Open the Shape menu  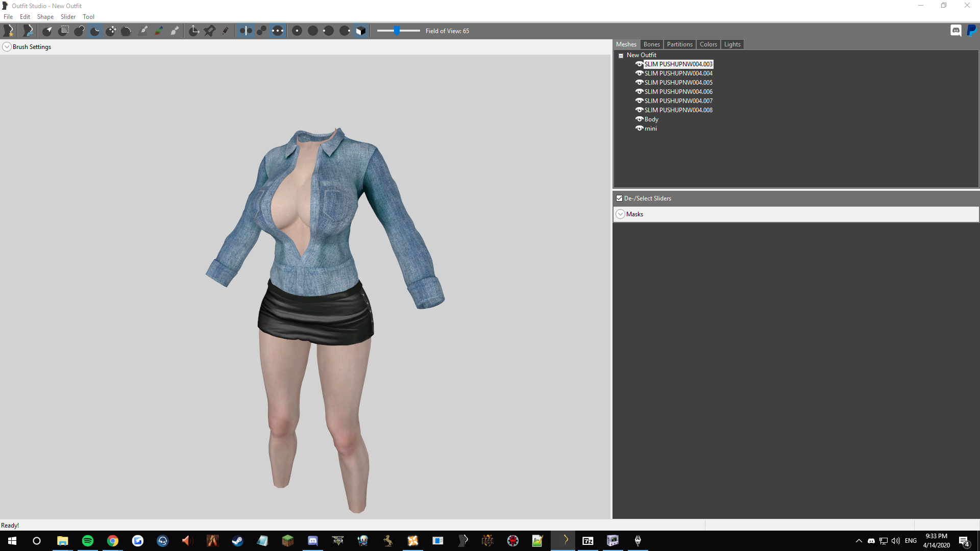(45, 17)
